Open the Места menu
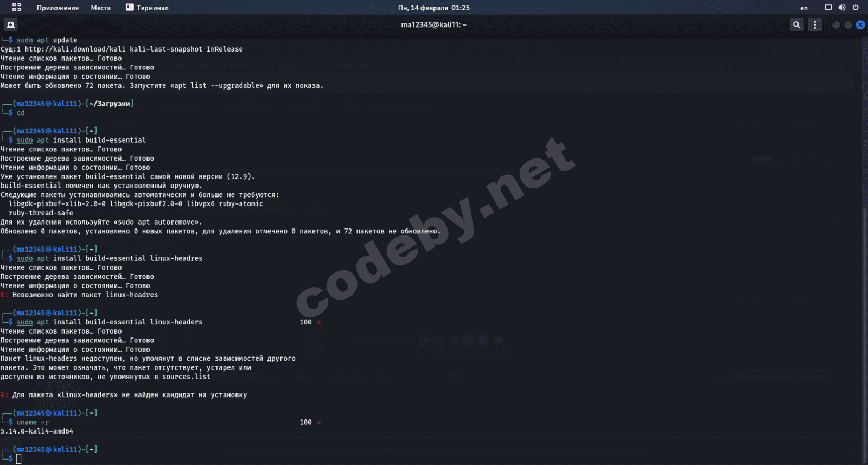The height and width of the screenshot is (465, 868). (100, 8)
